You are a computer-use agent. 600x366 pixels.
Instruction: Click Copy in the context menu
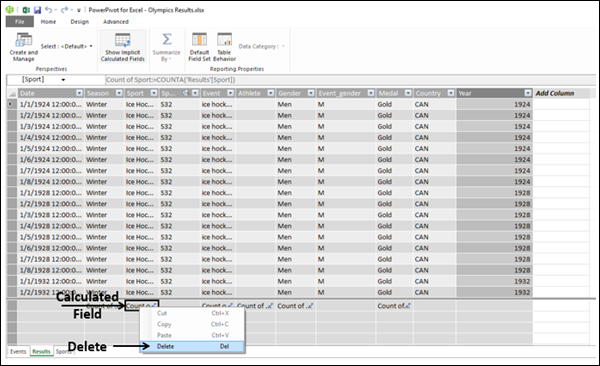pos(192,324)
